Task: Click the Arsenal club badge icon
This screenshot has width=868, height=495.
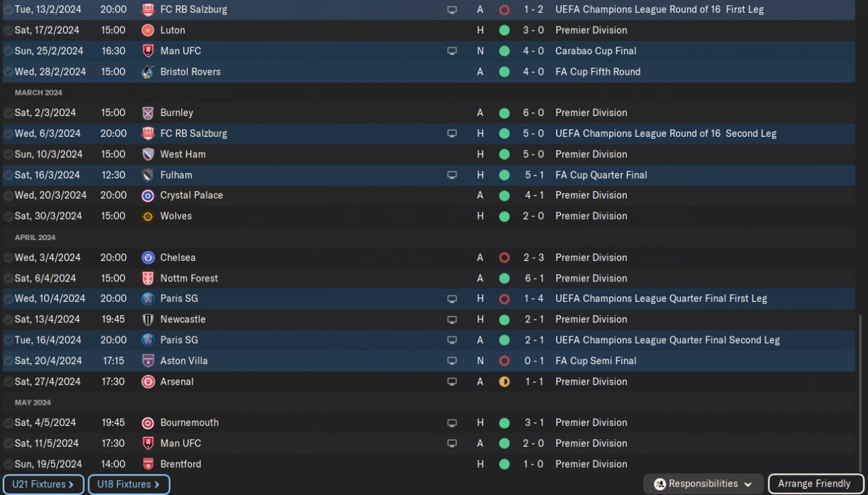Action: (x=148, y=382)
